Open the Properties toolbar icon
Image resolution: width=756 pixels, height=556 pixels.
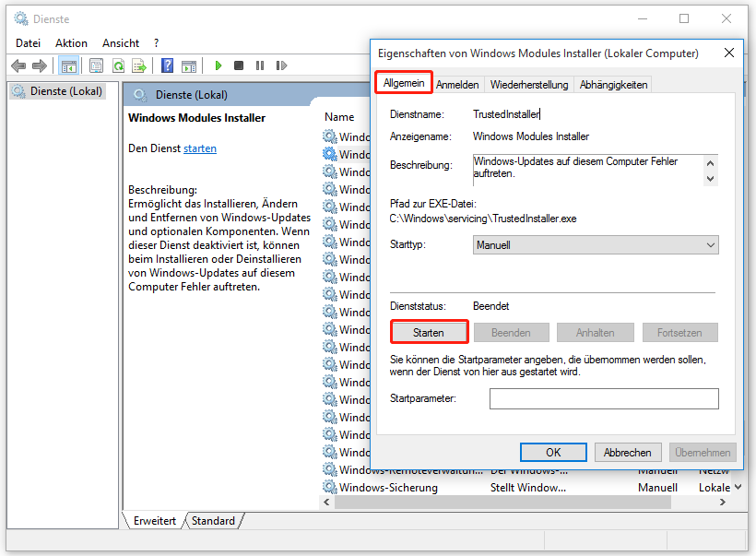pyautogui.click(x=97, y=65)
